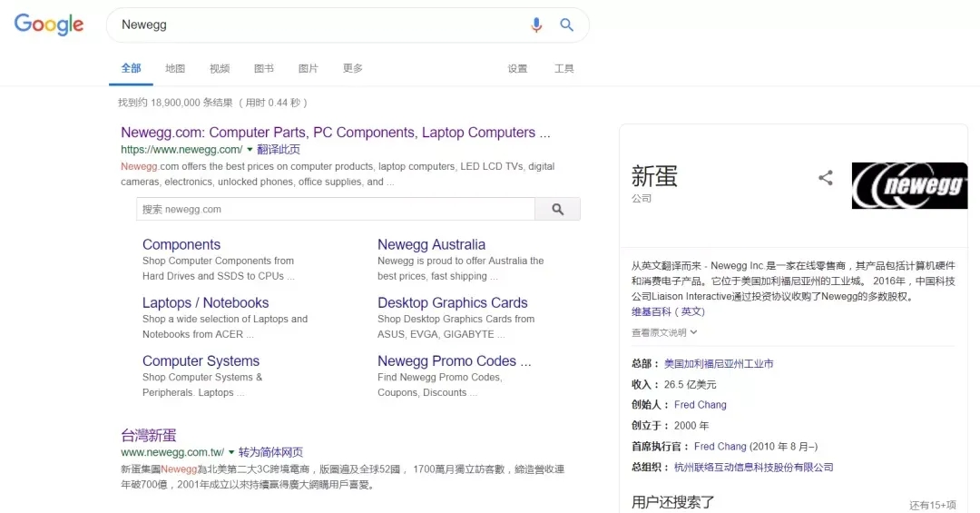Click the result count 找到约 18,900,000 条结果
This screenshot has width=980, height=513.
click(x=175, y=103)
